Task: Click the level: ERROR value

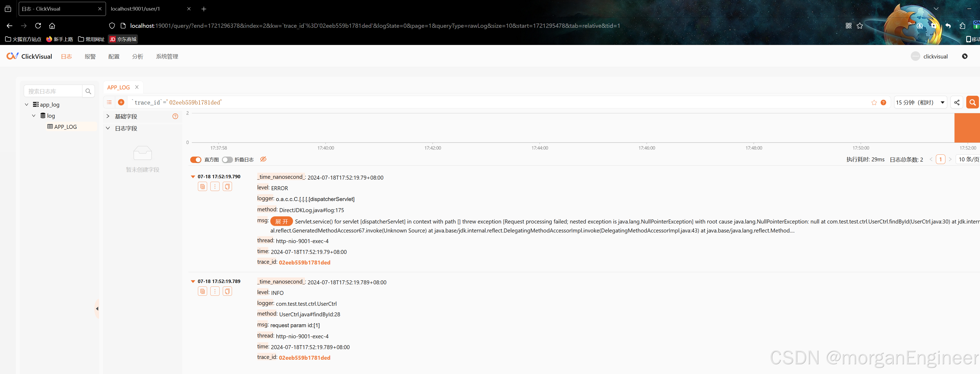Action: tap(280, 188)
